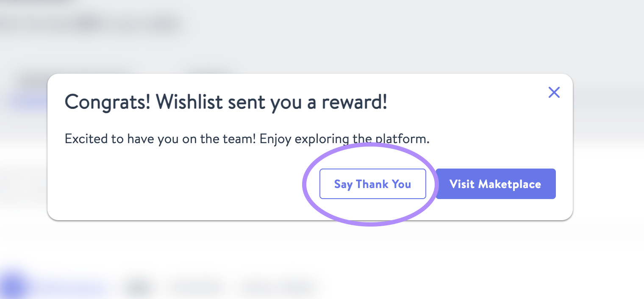Click the Say Thank You button
Viewport: 644px width, 299px height.
[372, 184]
